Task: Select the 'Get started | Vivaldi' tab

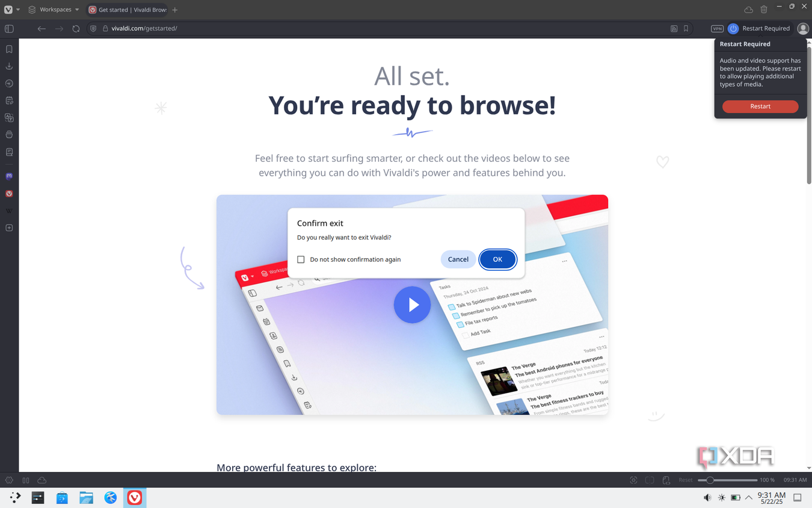Action: point(128,10)
